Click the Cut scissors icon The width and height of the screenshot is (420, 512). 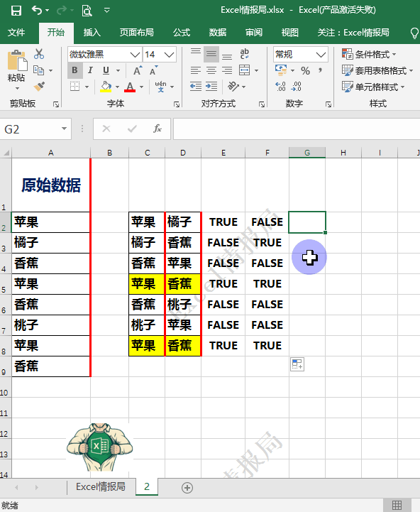(39, 54)
